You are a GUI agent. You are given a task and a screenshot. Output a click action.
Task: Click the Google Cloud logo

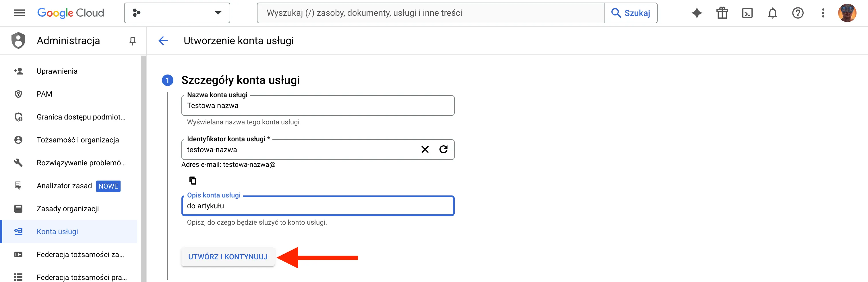coord(70,13)
